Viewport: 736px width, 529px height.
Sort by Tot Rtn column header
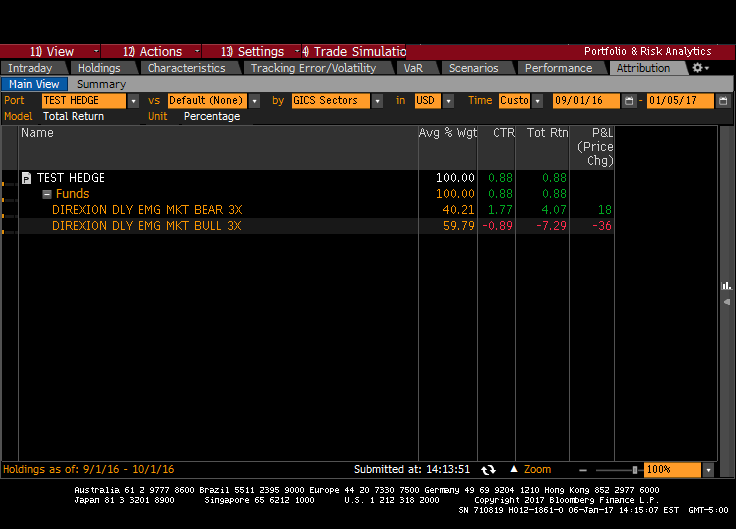(x=543, y=147)
